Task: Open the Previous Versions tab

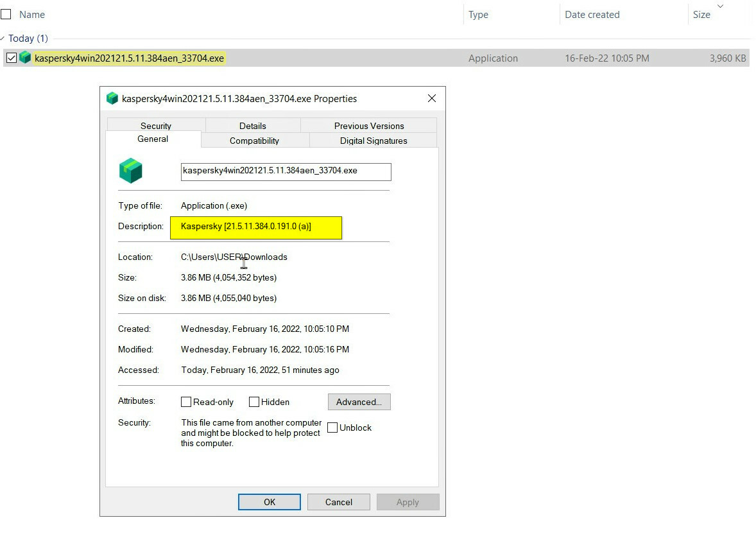Action: point(369,125)
